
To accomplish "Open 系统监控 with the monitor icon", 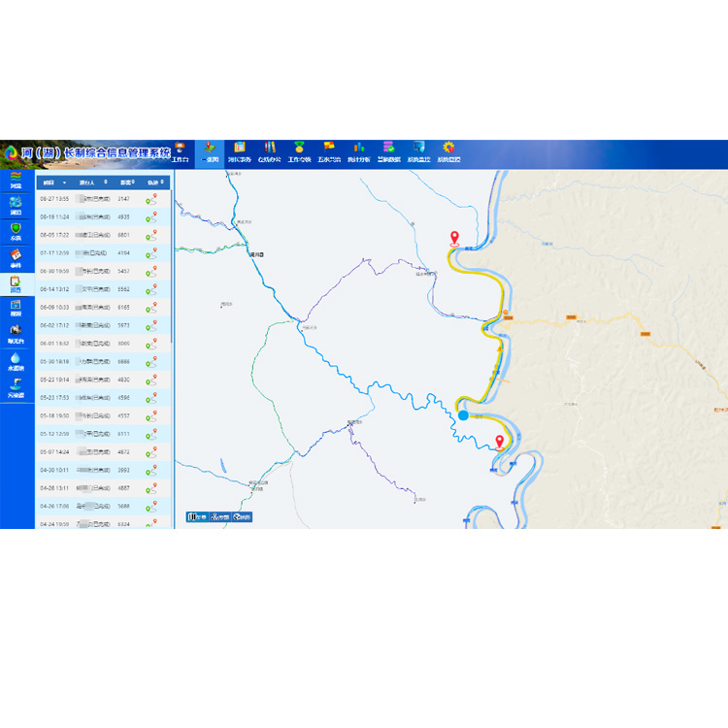I will point(418,152).
